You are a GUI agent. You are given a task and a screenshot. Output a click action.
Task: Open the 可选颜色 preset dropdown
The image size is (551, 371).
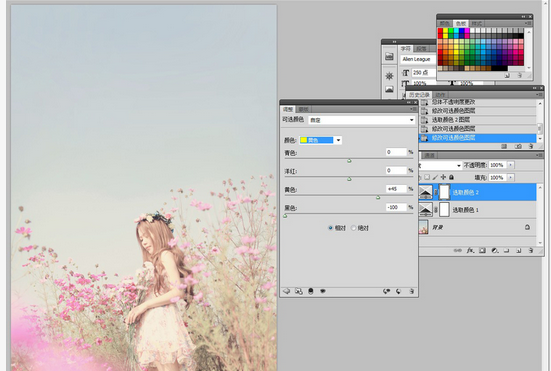362,120
